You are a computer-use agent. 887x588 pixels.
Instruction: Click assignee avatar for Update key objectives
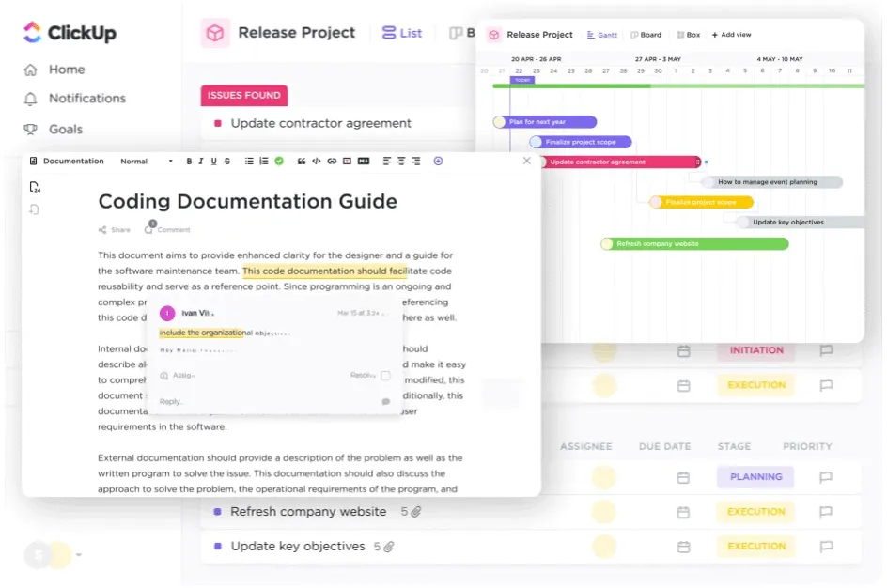(603, 547)
